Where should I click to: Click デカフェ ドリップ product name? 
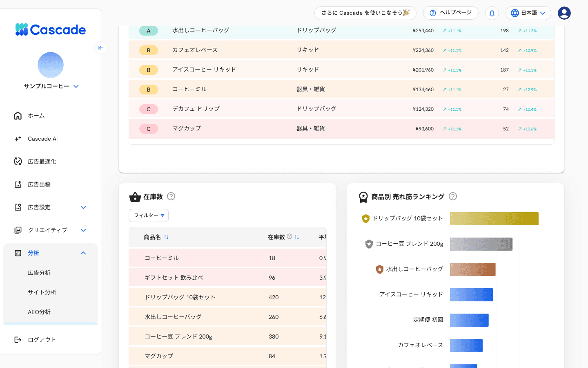point(196,109)
